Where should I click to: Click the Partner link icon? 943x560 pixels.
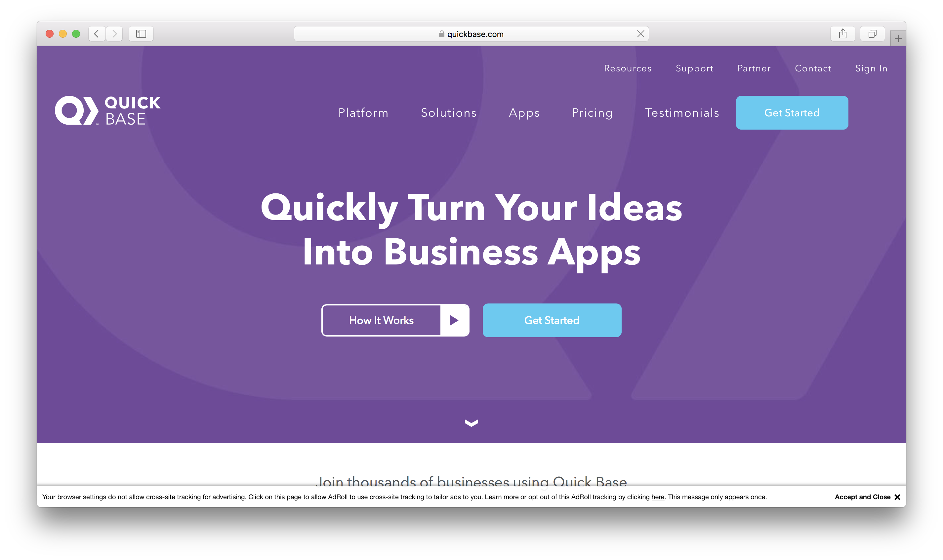coord(755,68)
